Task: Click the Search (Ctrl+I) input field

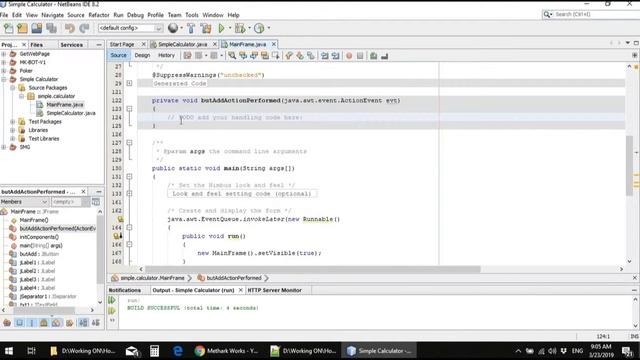Action: coord(596,14)
